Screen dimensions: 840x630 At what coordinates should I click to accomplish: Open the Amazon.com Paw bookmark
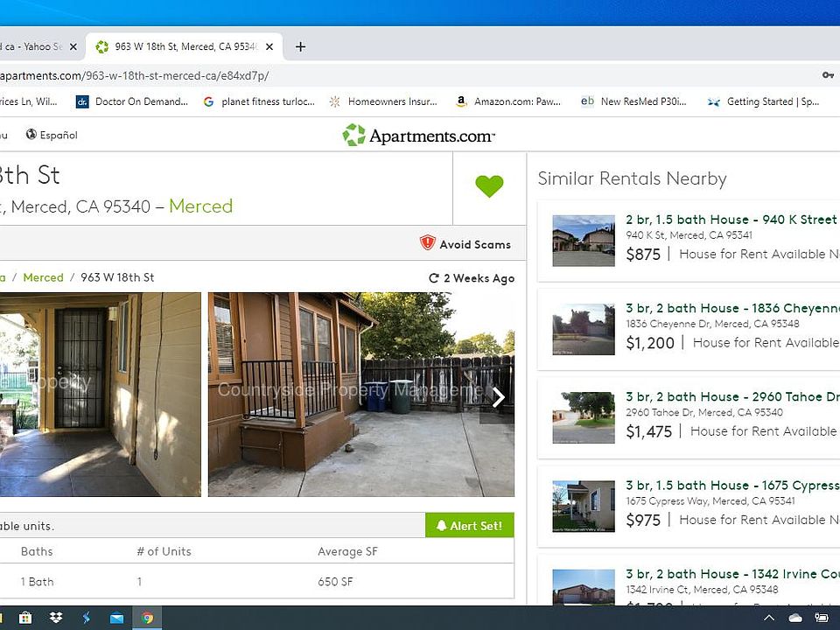coord(507,101)
